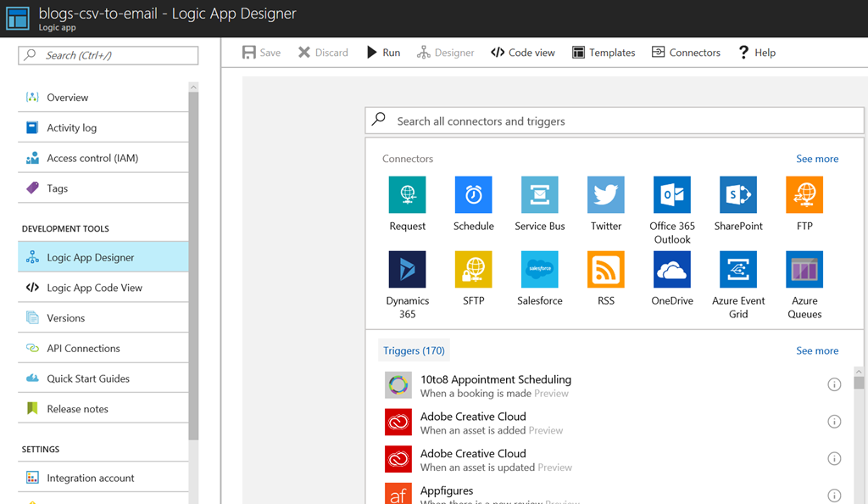
Task: Open Templates from the toolbar
Action: pyautogui.click(x=604, y=53)
